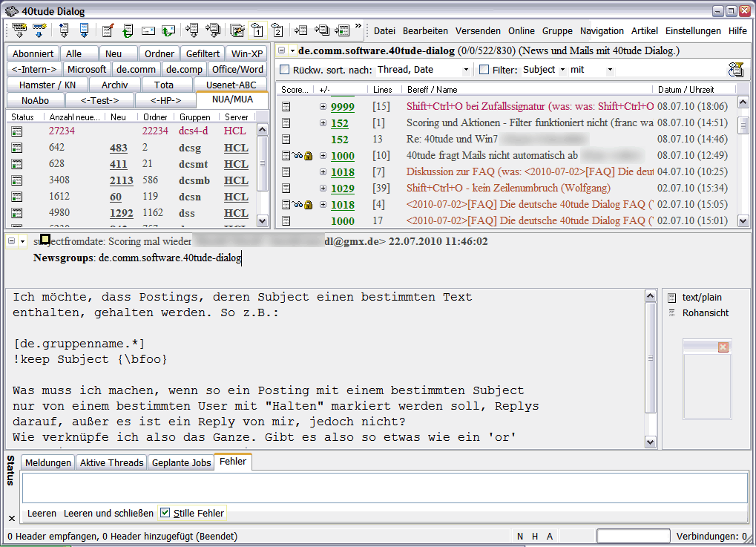This screenshot has height=547, width=756.
Task: Expand the thread with score 9999
Action: pos(323,107)
